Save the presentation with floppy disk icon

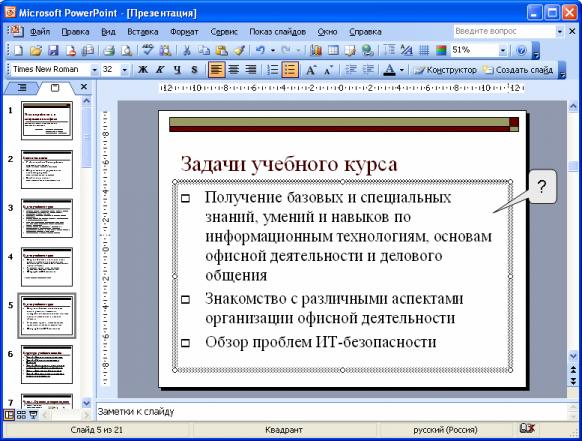[x=53, y=50]
